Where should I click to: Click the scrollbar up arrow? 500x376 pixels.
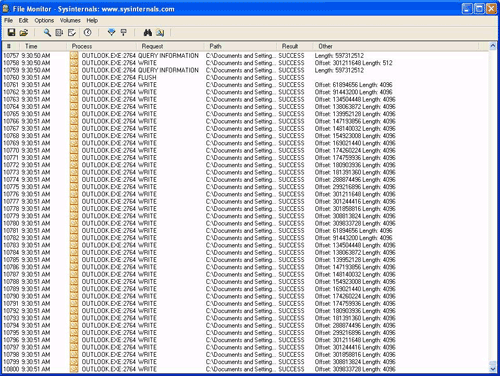493,46
